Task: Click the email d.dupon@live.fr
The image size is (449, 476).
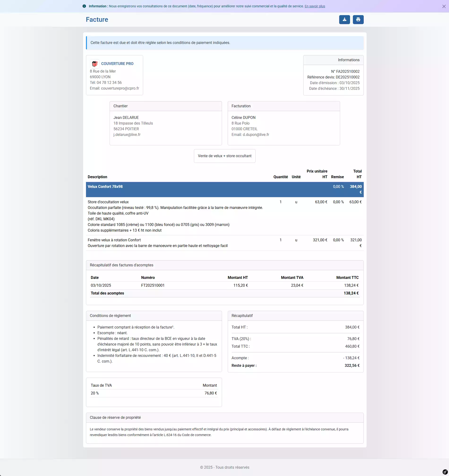Action: point(256,134)
